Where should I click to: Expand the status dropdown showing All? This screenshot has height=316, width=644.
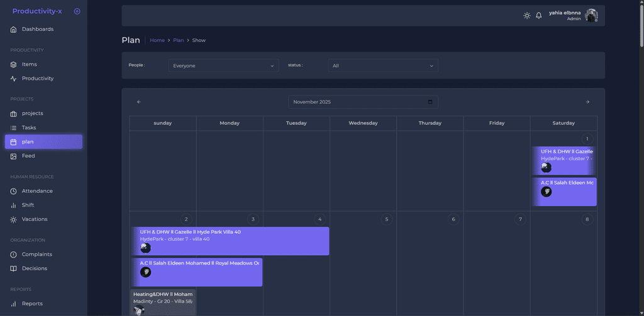(382, 65)
